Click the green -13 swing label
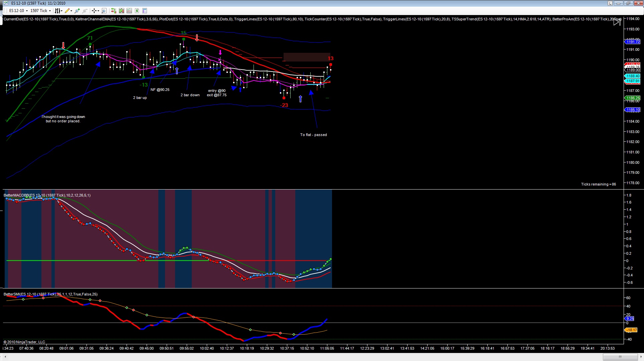Viewport: 644px width, 361px height. [x=144, y=85]
